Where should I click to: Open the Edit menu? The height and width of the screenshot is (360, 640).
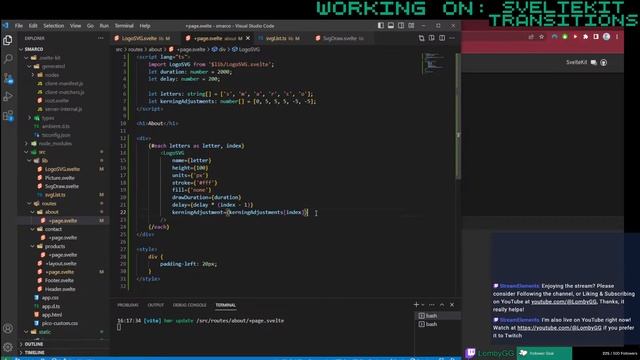click(x=33, y=26)
